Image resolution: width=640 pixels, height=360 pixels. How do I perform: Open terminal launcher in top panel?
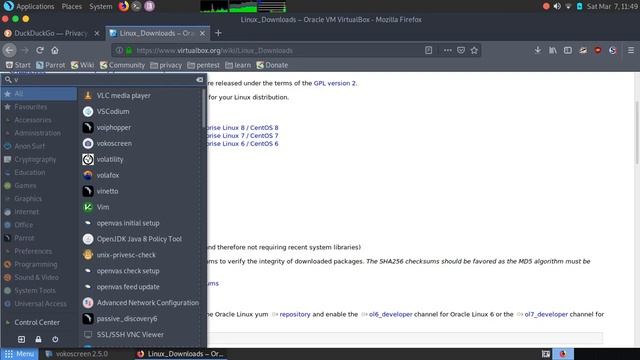[x=136, y=6]
